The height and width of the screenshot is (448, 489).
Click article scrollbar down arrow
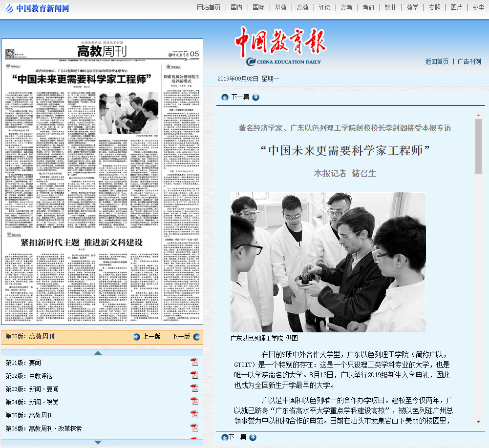click(x=478, y=421)
